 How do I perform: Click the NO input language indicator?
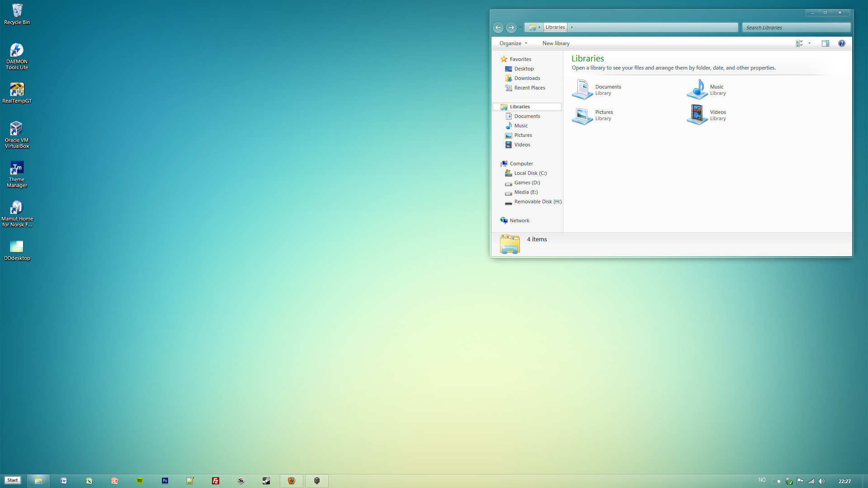coord(762,480)
